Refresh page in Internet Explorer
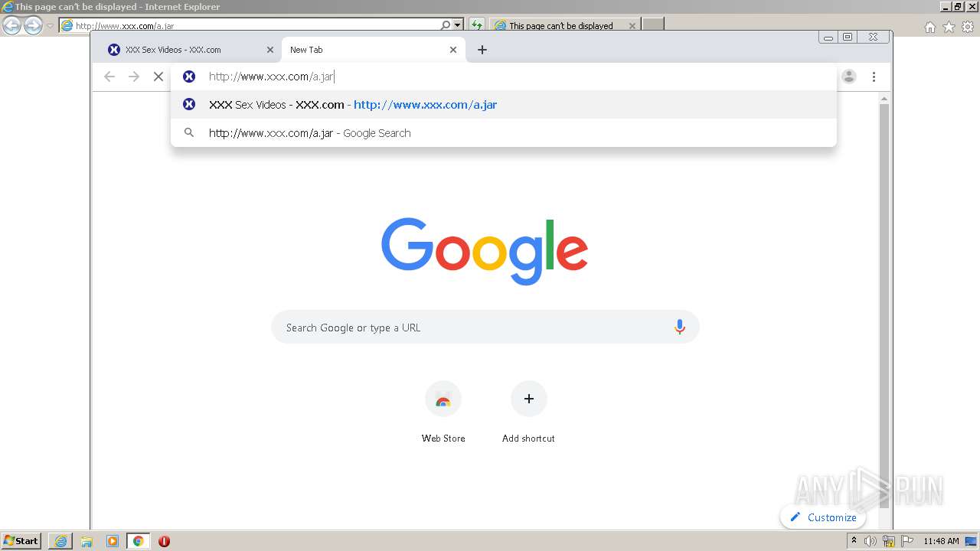This screenshot has height=551, width=980. pos(476,25)
